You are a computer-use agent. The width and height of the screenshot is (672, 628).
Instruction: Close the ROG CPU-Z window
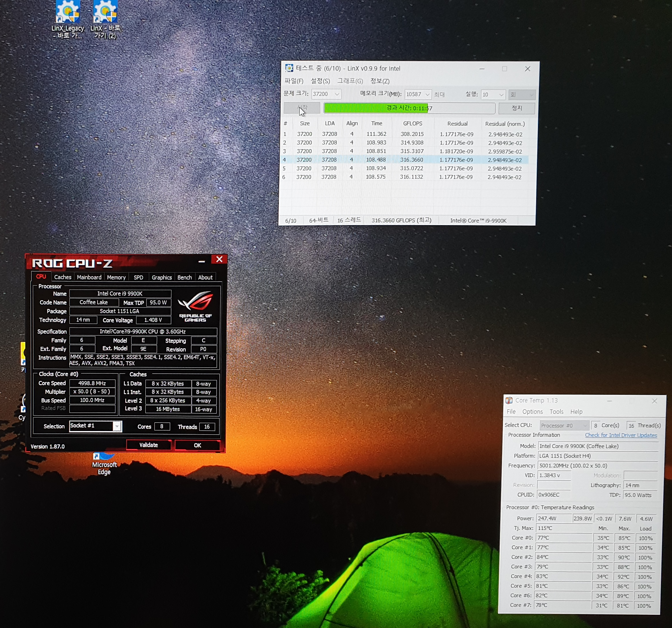[219, 260]
